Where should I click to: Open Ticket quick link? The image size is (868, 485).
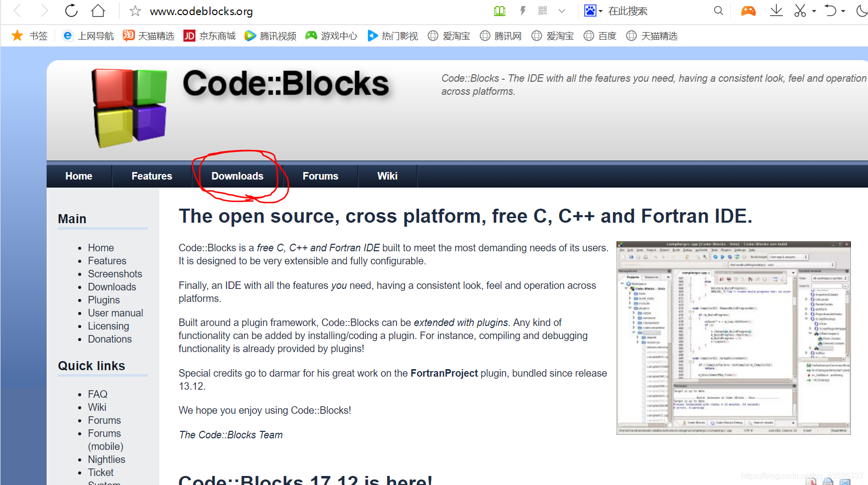point(101,472)
